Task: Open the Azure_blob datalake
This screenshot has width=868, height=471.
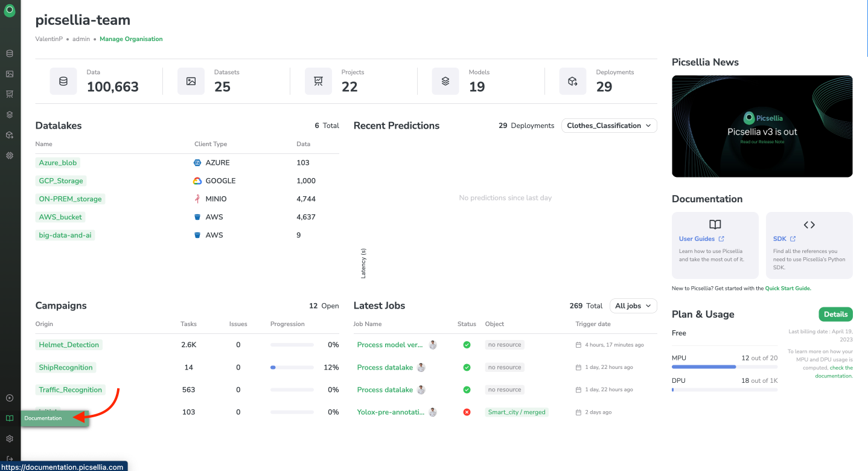Action: point(58,162)
